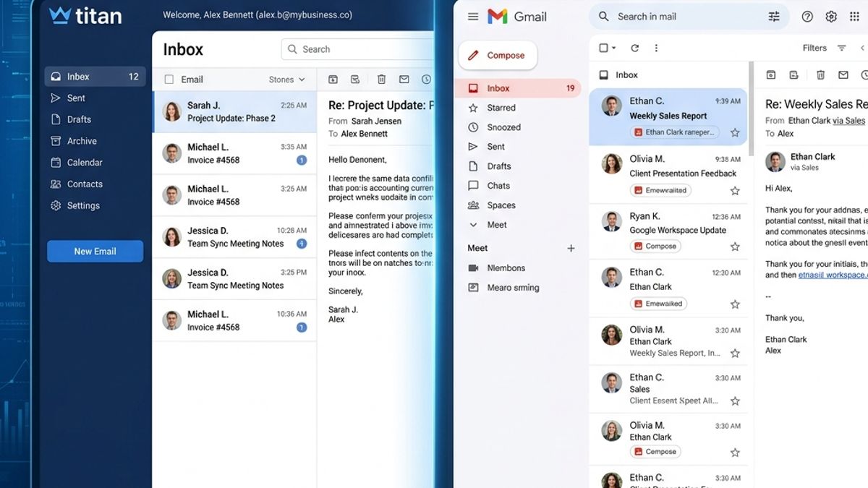Screen dimensions: 868x488
Task: Click the envelope icon in Titan toolbar
Action: [404, 80]
